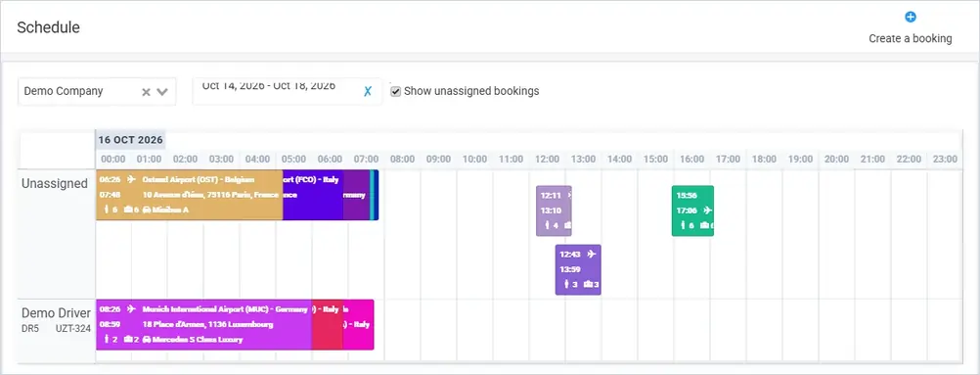980x375 pixels.
Task: Click the plane icon in the Ostend Airport booking
Action: 131,179
